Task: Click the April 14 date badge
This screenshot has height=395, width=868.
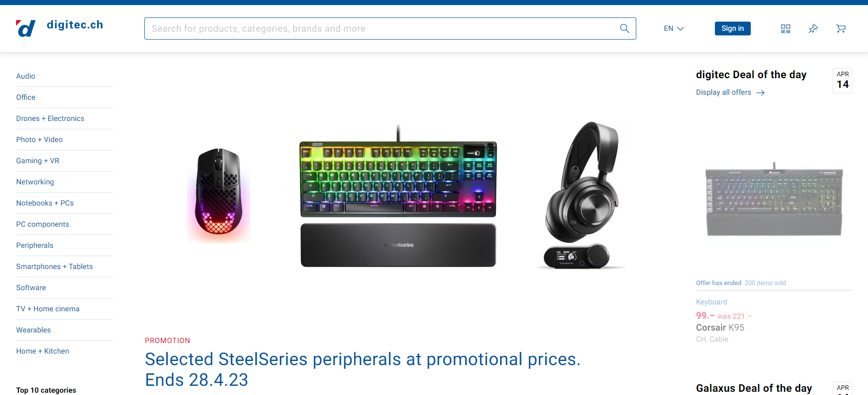Action: 842,80
